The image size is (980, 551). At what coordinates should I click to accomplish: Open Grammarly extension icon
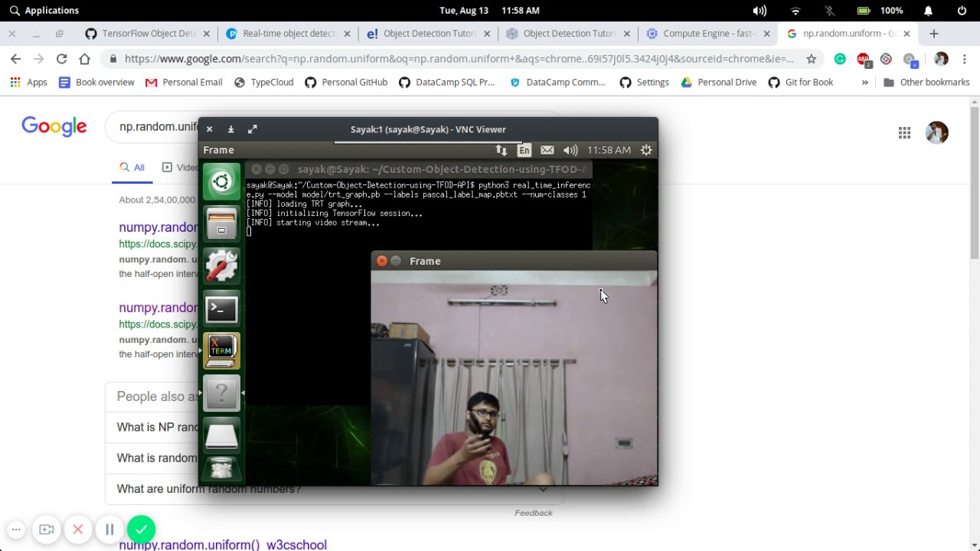coord(840,59)
